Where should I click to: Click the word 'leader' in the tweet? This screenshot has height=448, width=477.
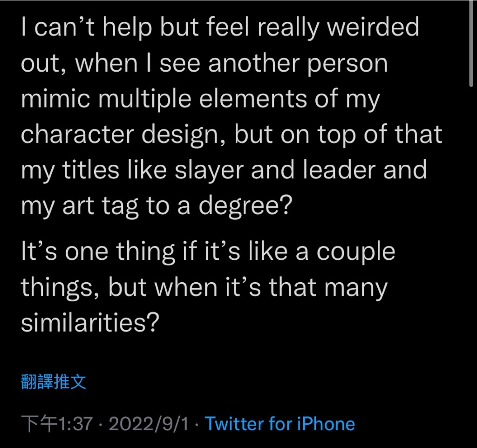339,170
